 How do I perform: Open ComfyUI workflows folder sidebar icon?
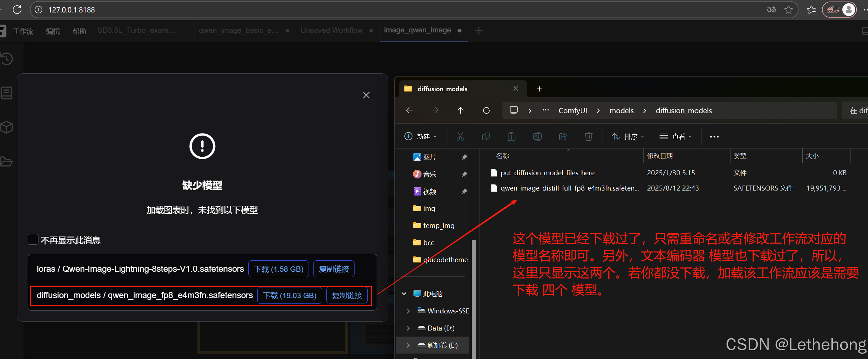6,161
